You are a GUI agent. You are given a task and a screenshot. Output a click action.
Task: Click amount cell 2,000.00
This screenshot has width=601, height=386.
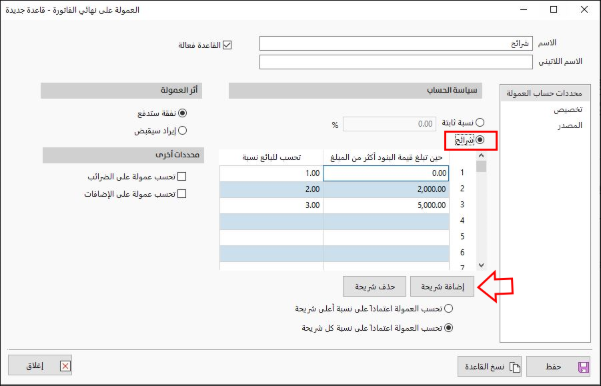click(x=386, y=189)
